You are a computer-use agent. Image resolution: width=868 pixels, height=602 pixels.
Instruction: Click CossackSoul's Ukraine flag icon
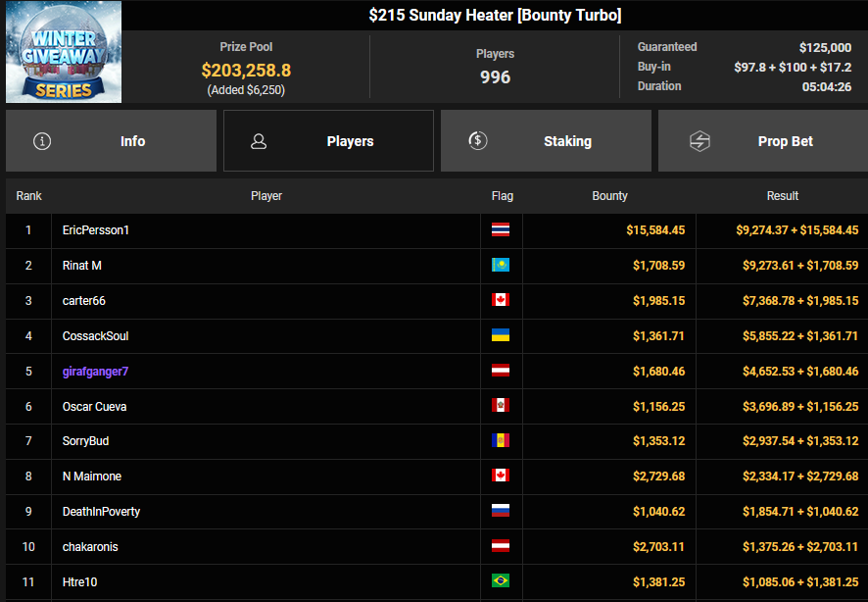pos(501,336)
